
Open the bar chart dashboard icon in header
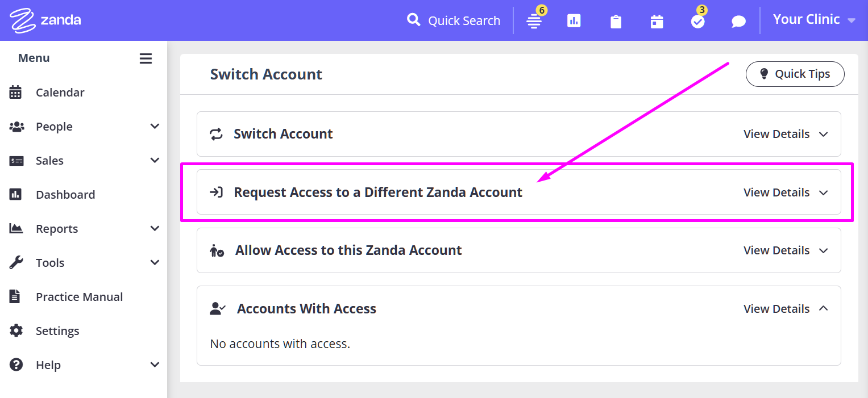point(574,22)
